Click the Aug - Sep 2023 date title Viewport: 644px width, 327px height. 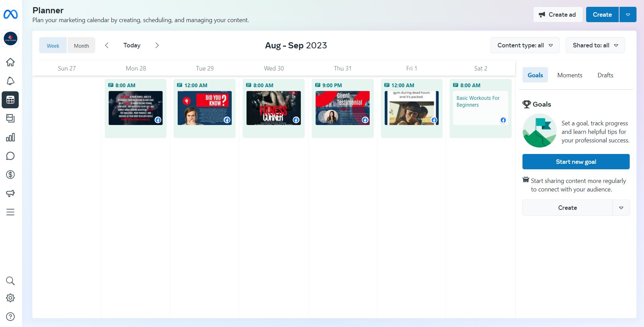(296, 45)
